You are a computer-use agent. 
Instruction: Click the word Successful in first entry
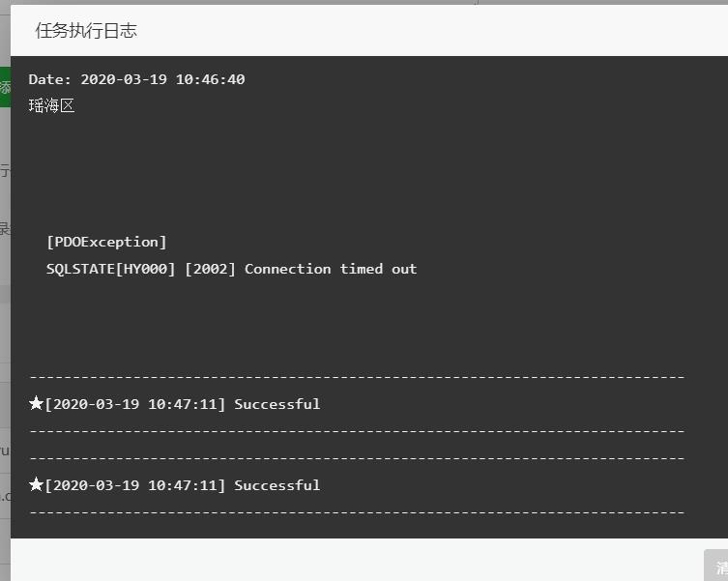(277, 404)
